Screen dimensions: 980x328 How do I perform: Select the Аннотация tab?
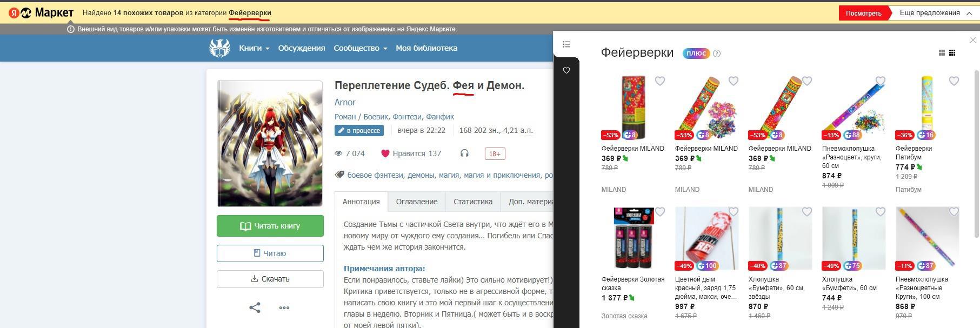tap(361, 202)
